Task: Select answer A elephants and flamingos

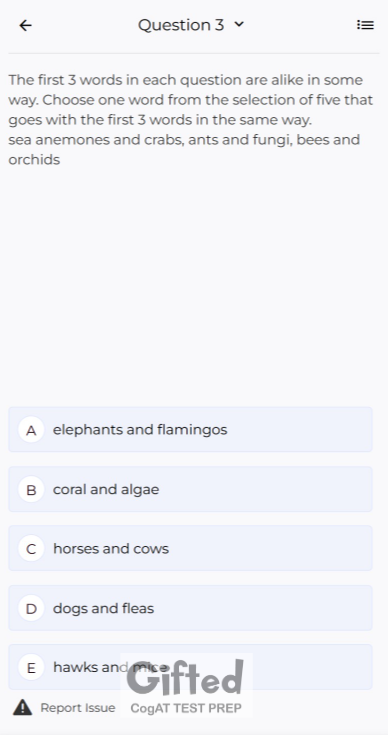Action: coord(190,429)
